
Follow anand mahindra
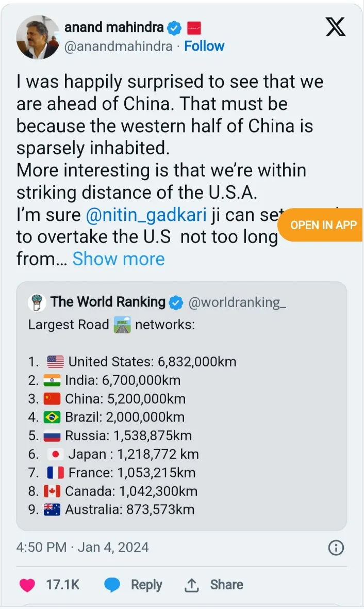pyautogui.click(x=204, y=46)
